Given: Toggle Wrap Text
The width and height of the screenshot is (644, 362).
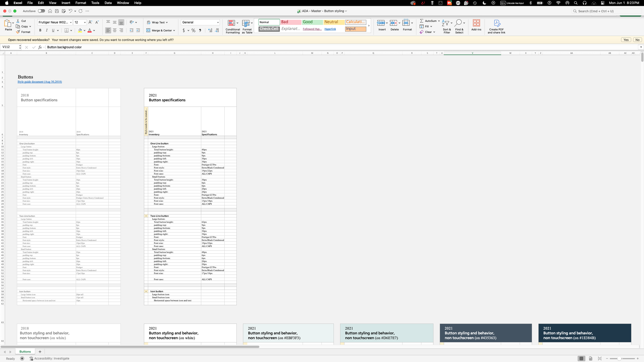Looking at the screenshot, I should [157, 22].
